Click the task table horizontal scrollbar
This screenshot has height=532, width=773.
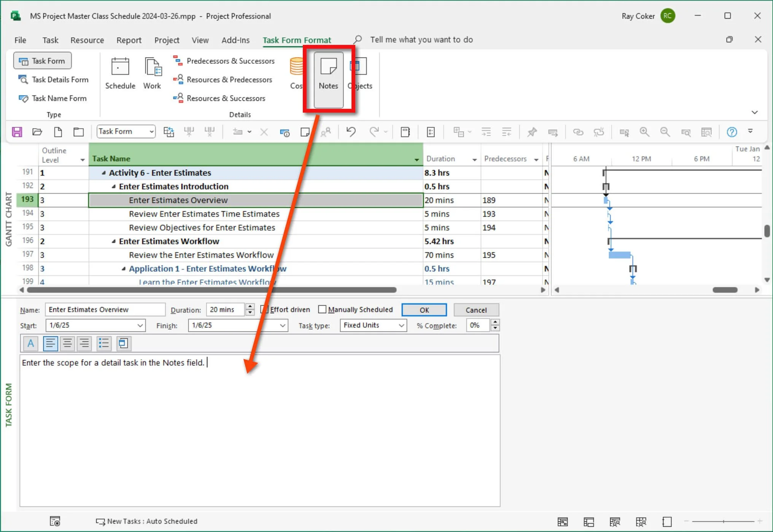212,290
